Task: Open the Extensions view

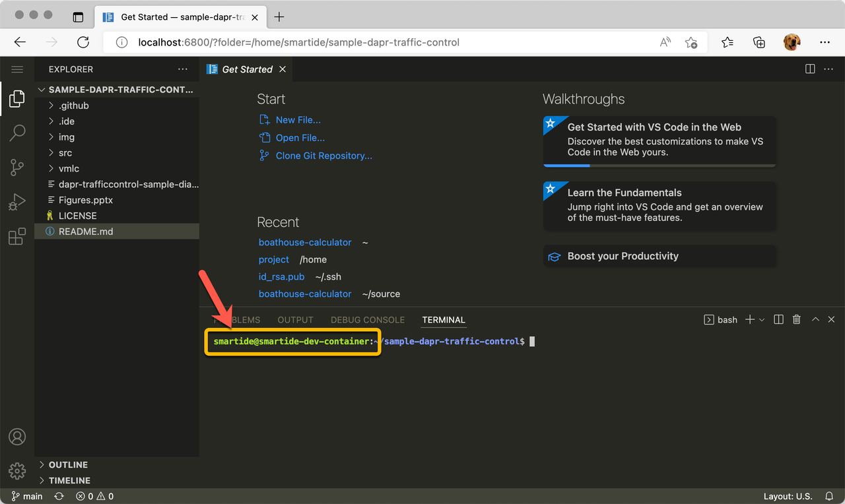Action: (17, 236)
